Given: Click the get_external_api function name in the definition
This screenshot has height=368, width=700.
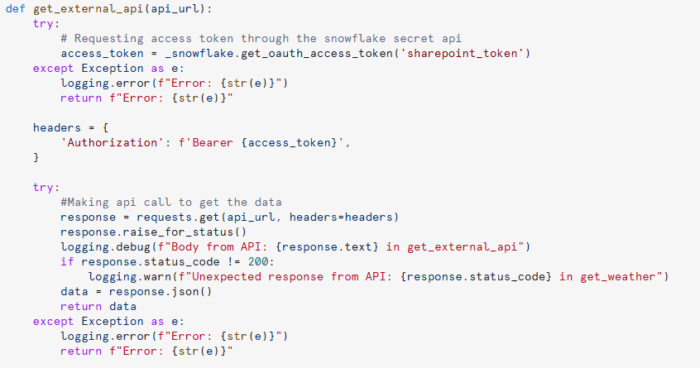Looking at the screenshot, I should point(88,9).
